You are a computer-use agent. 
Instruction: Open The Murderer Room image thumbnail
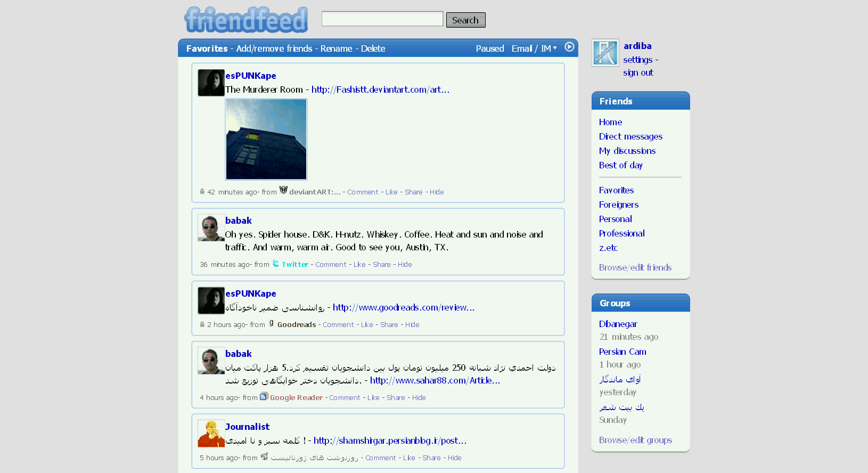tap(266, 140)
